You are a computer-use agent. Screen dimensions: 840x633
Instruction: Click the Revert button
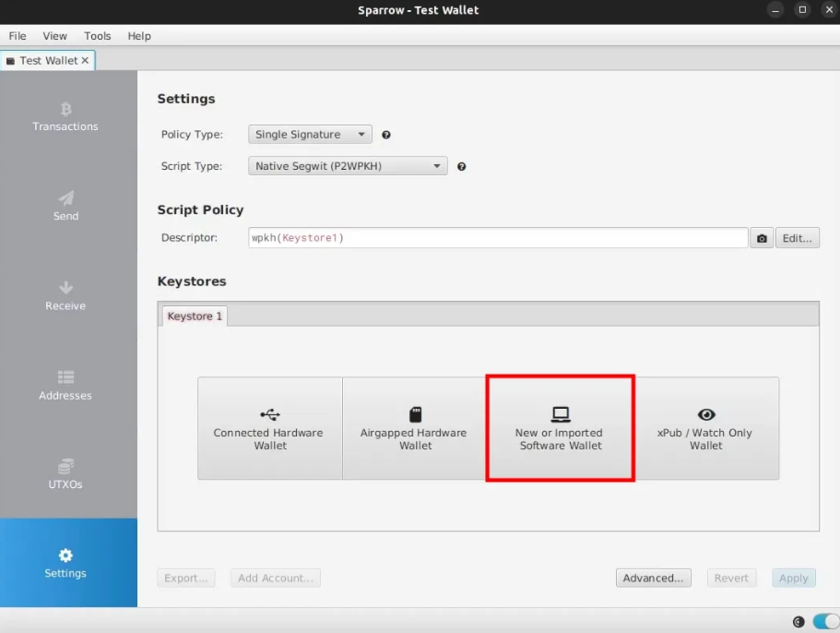[731, 578]
